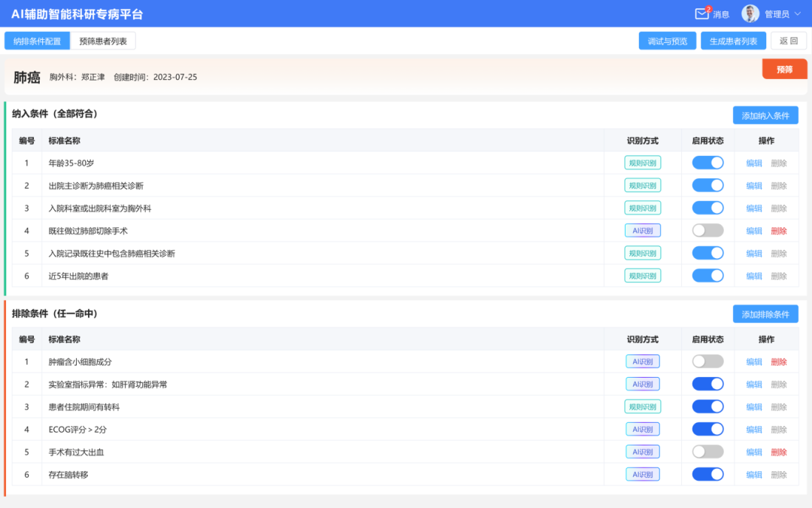Click the 生成患者列表 button
The image size is (812, 508).
pos(733,41)
